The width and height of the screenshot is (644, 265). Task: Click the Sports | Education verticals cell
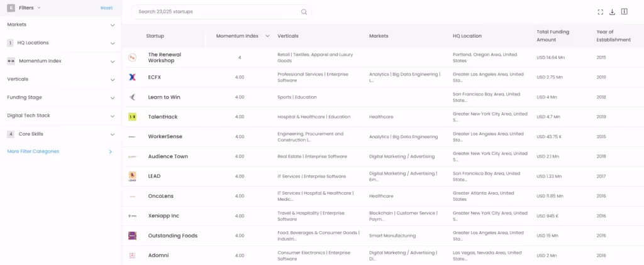297,97
